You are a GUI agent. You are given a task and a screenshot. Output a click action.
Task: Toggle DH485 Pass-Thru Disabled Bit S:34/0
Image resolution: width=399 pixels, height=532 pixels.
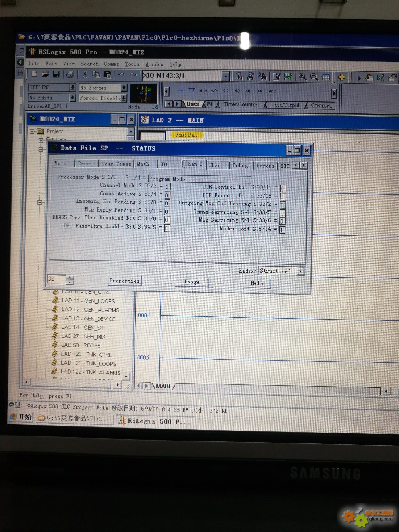pyautogui.click(x=167, y=219)
